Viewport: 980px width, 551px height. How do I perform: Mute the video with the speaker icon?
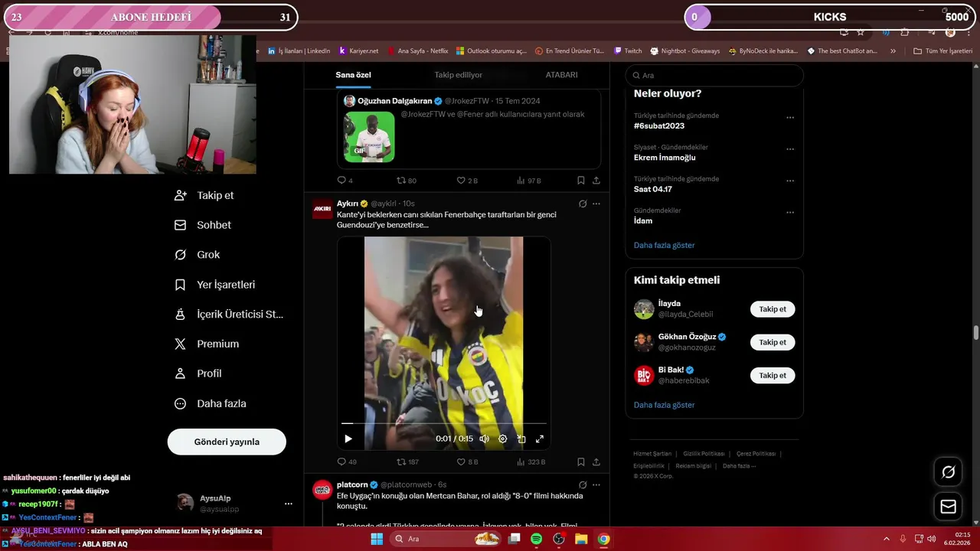(484, 439)
